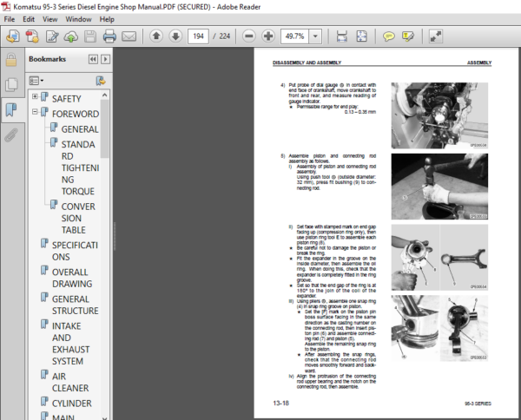Select the OVERALL DRAWING bookmark
This screenshot has width=521, height=420.
click(x=72, y=278)
